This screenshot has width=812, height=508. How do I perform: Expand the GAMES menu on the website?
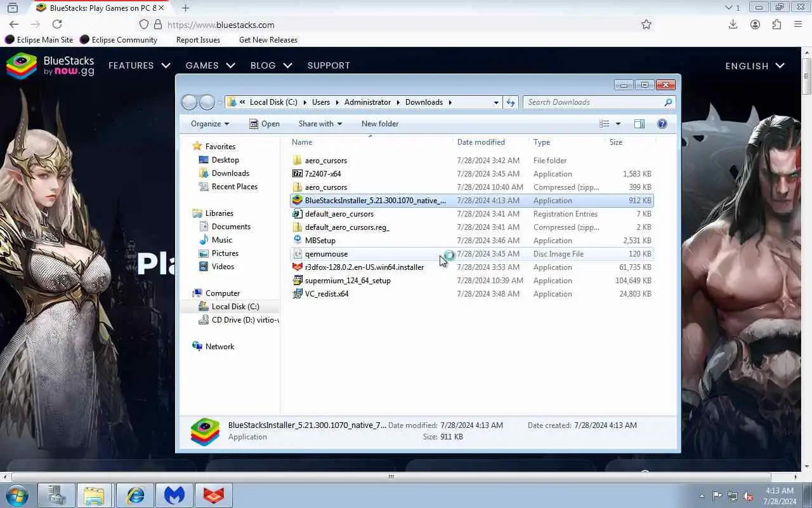210,65
